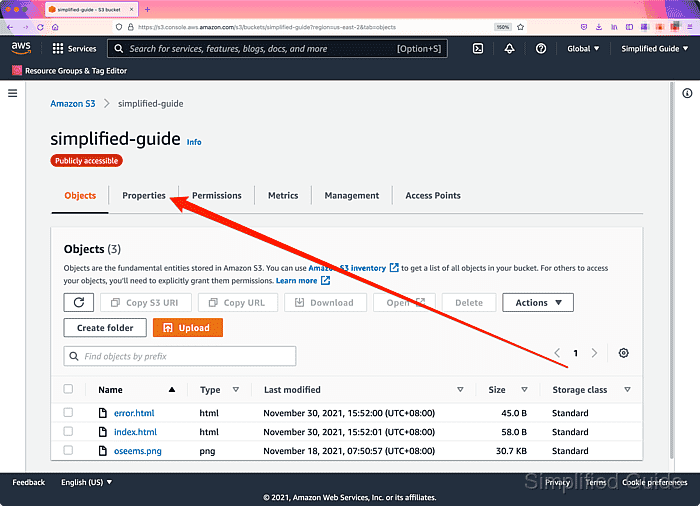Open the notifications bell

tap(509, 49)
